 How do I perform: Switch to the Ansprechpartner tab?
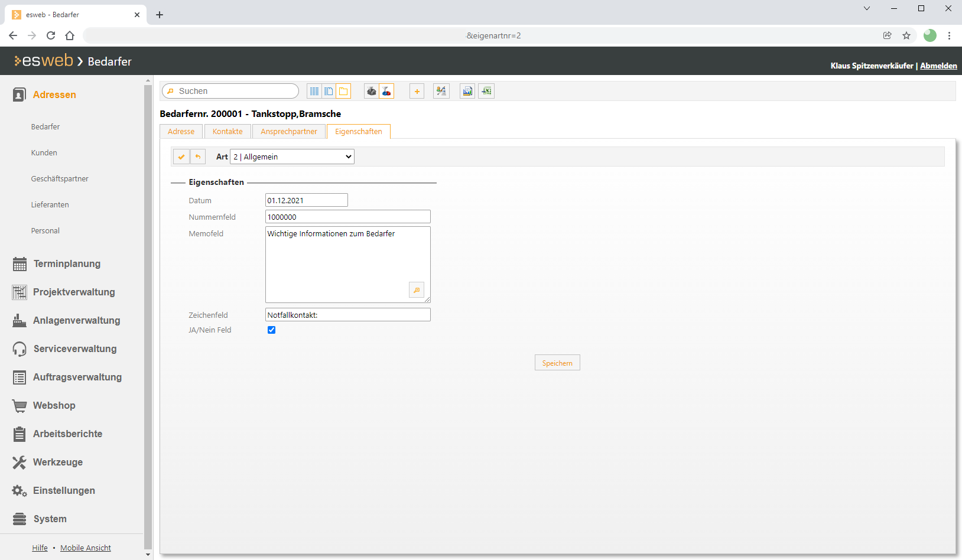tap(289, 132)
